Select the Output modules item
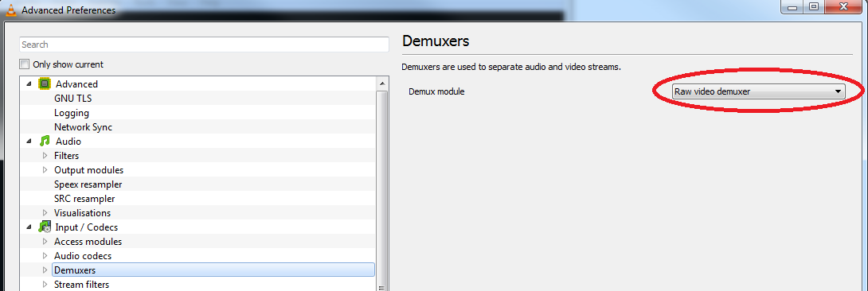The image size is (868, 291). point(88,170)
